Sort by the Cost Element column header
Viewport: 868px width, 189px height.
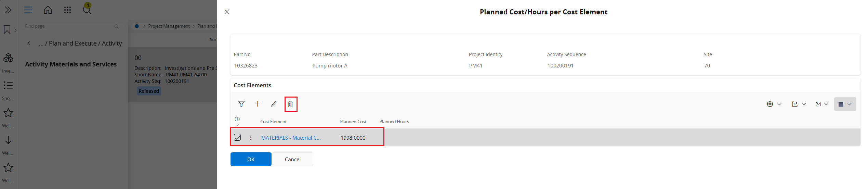pos(273,122)
